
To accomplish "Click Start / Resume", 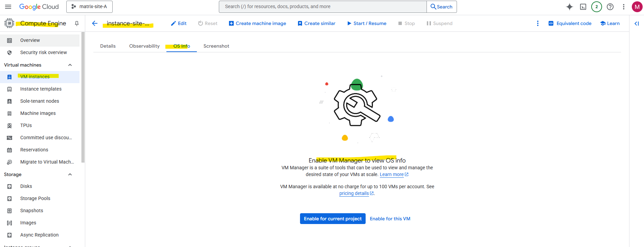I will pyautogui.click(x=367, y=23).
